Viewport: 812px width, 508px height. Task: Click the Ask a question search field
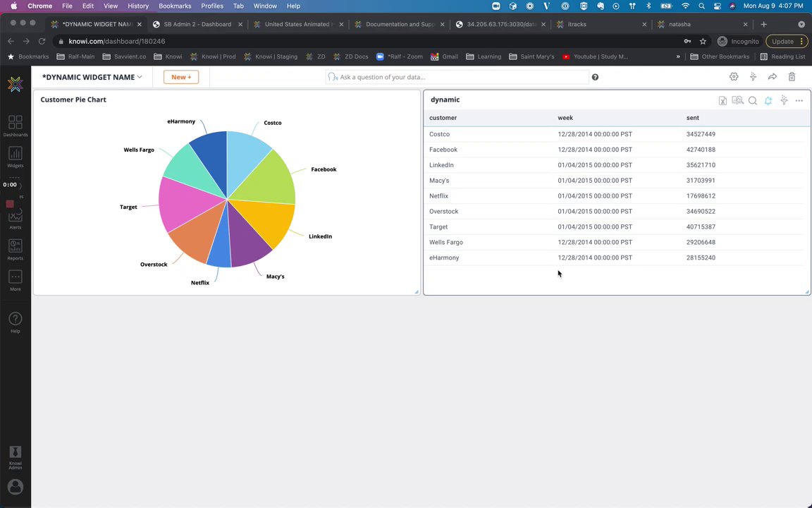457,77
